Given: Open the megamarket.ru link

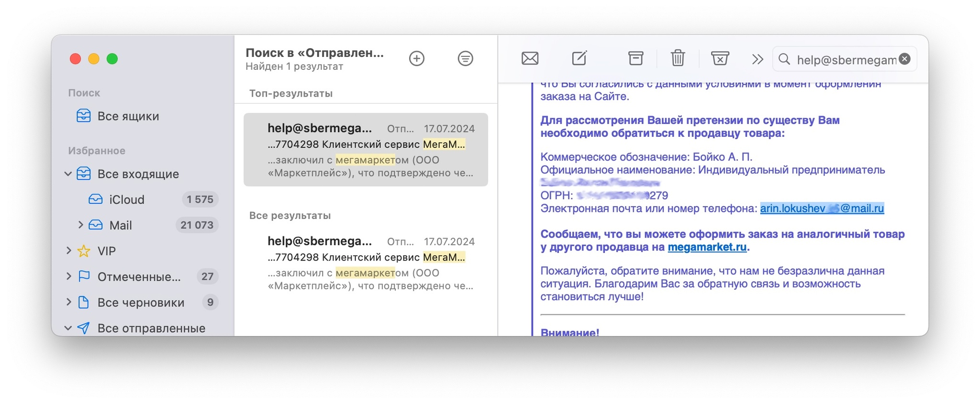Looking at the screenshot, I should point(707,247).
